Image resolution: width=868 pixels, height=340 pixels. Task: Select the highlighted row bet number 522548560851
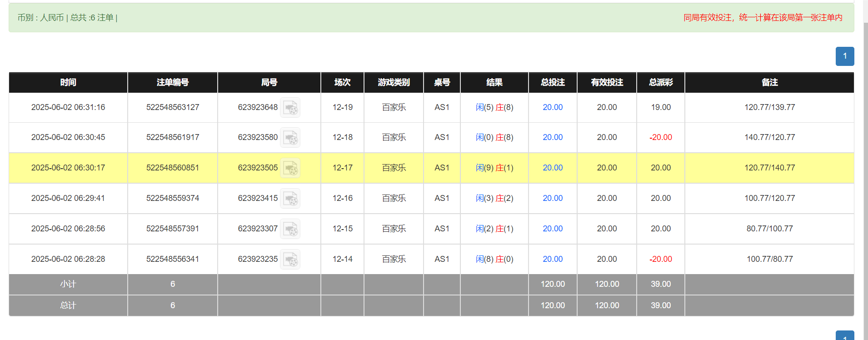click(x=173, y=168)
